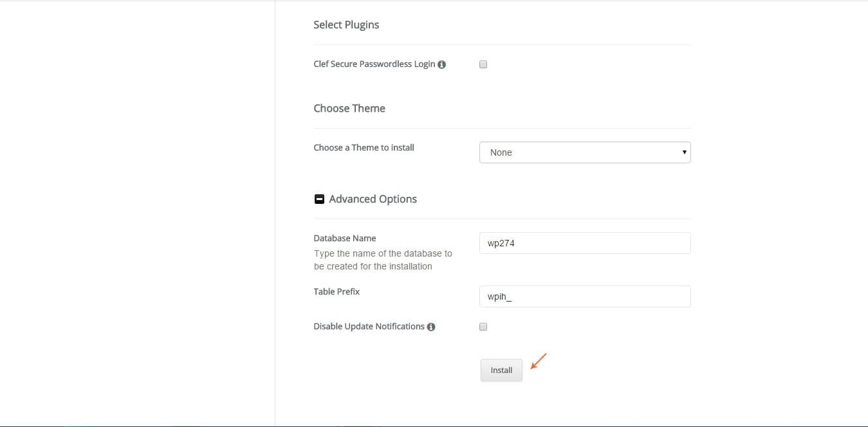This screenshot has width=868, height=427.
Task: Click the Choose a Theme to install label
Action: click(364, 147)
